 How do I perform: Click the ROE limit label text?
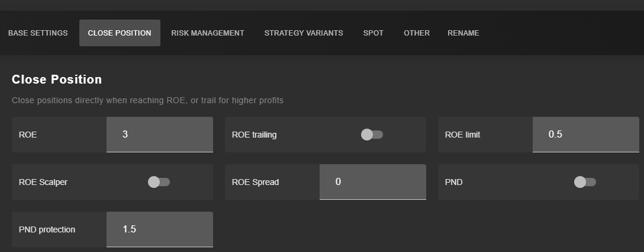[462, 135]
